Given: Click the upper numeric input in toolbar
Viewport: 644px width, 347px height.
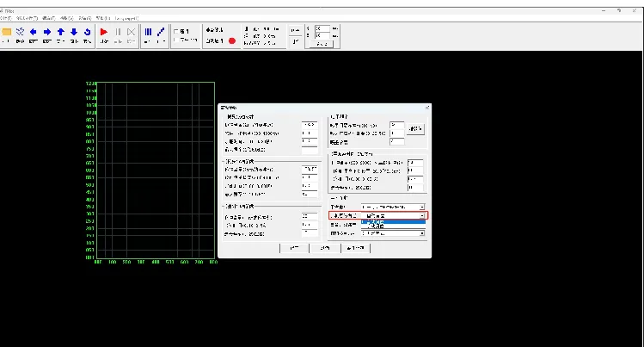Looking at the screenshot, I should click(x=322, y=28).
